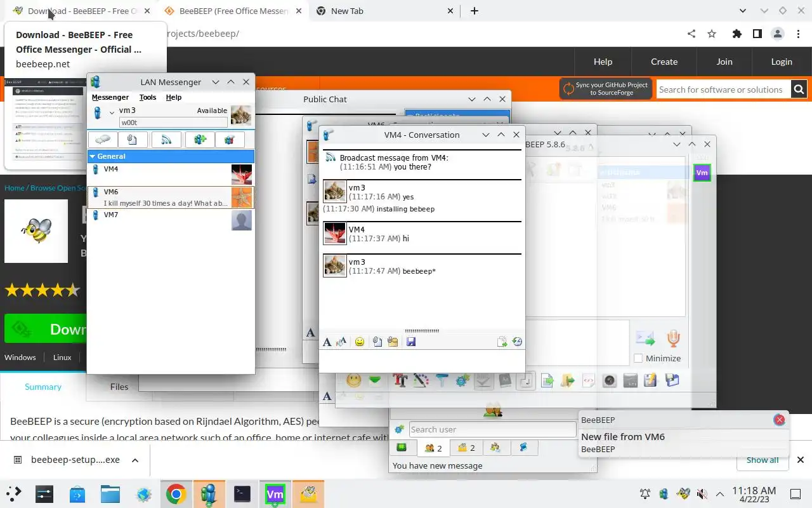
Task: Attach a file in VM4 Conversation
Action: click(377, 342)
